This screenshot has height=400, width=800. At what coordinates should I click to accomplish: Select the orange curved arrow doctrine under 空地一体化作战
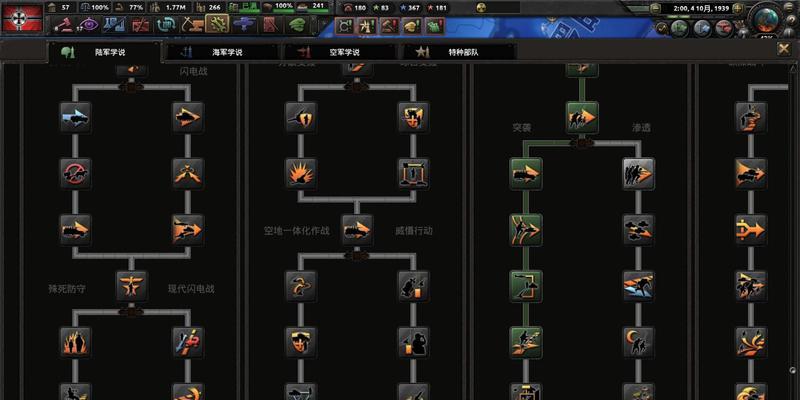[301, 286]
